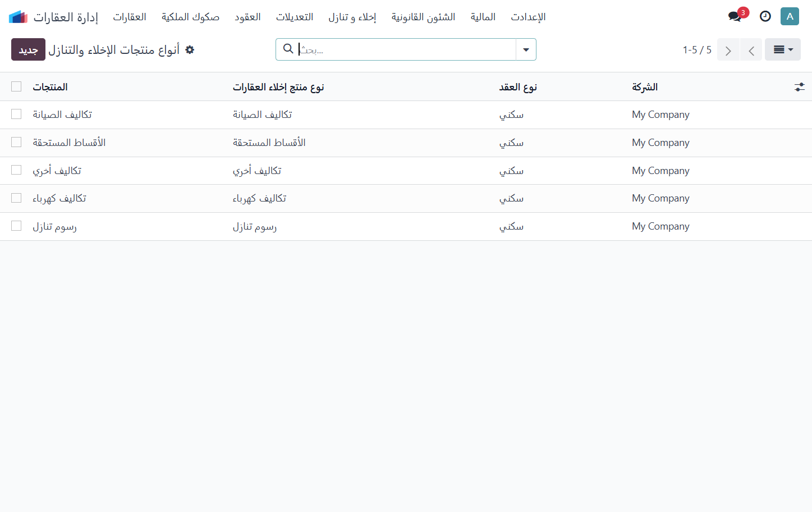Click the search magnifier icon
Image resolution: width=812 pixels, height=512 pixels.
coord(288,49)
